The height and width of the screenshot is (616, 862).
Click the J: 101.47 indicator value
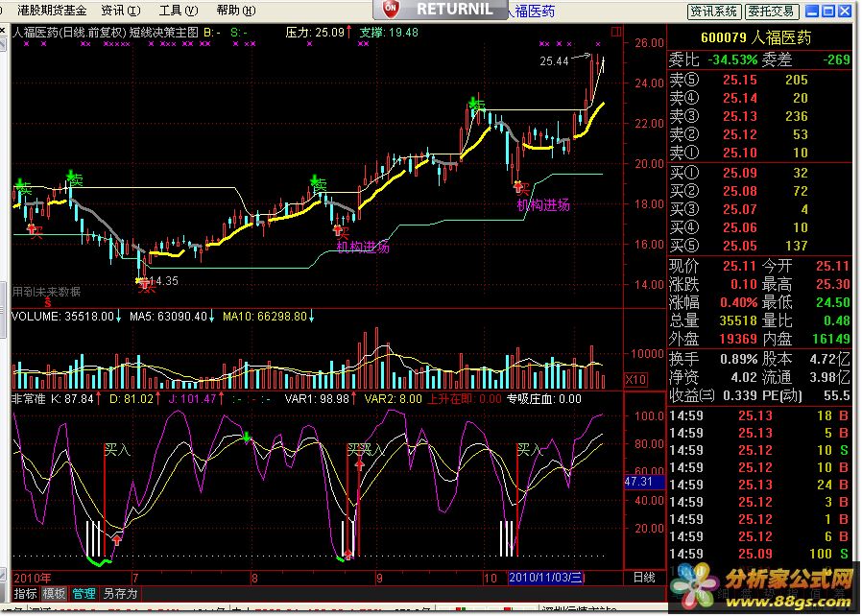pos(196,399)
